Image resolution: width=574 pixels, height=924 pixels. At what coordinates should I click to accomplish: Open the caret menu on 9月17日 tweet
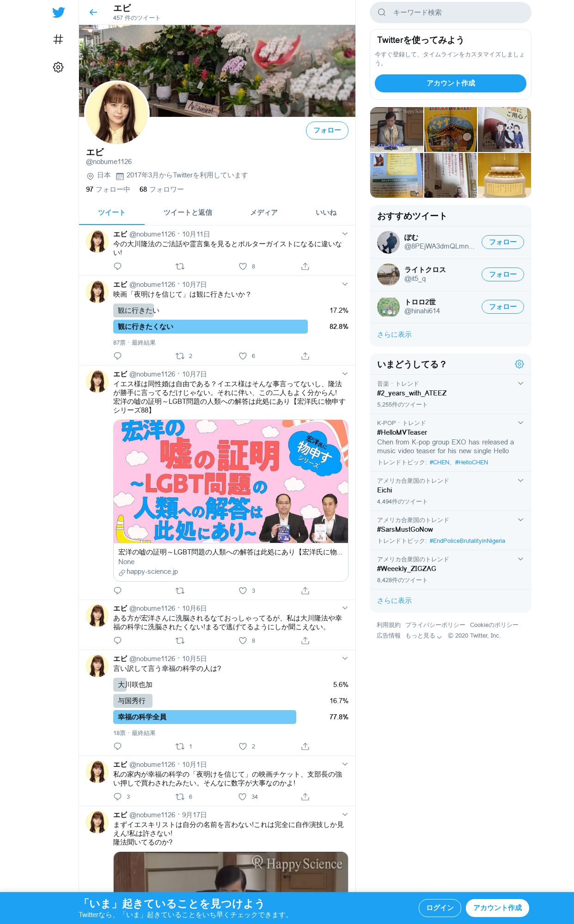[345, 815]
